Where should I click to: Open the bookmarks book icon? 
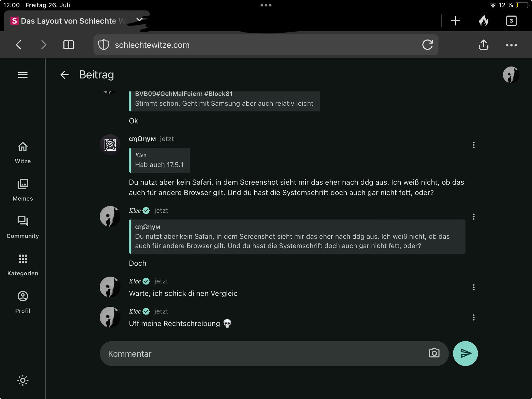coord(68,45)
